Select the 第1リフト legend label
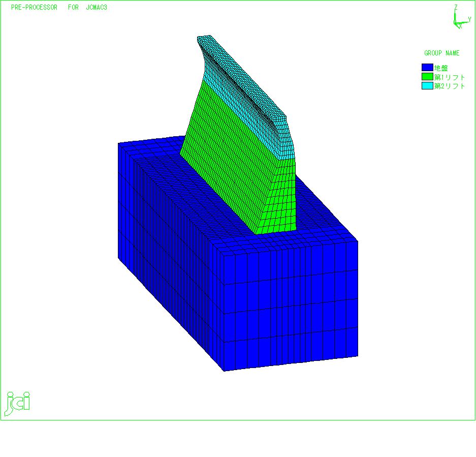This screenshot has width=476, height=457. (x=449, y=77)
